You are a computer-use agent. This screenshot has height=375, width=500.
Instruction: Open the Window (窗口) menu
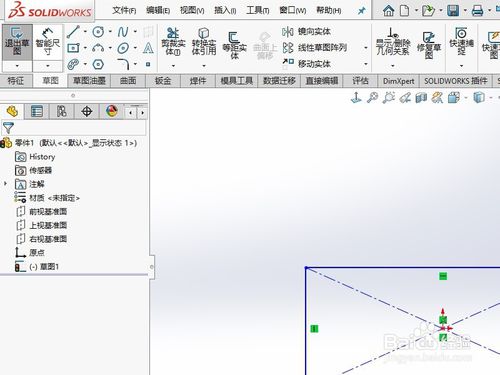[x=293, y=11]
